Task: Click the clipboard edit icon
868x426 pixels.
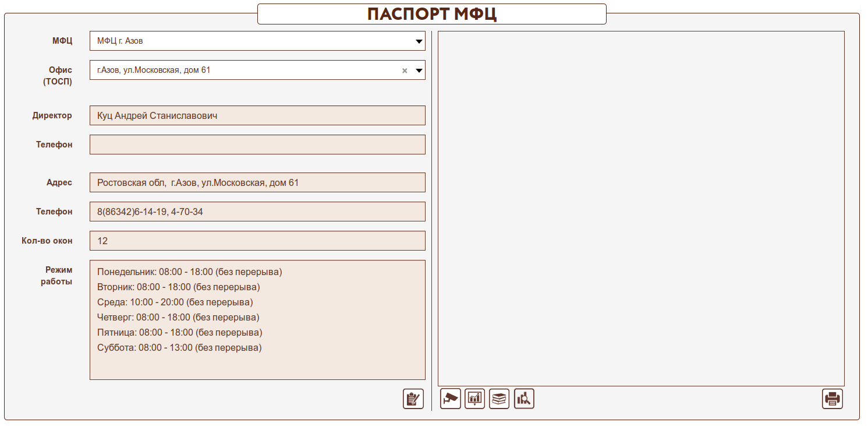Action: (x=413, y=399)
